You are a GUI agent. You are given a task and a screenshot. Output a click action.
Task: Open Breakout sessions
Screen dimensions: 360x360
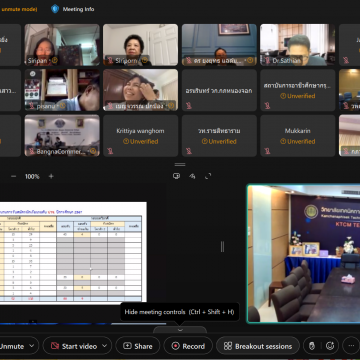[258, 346]
